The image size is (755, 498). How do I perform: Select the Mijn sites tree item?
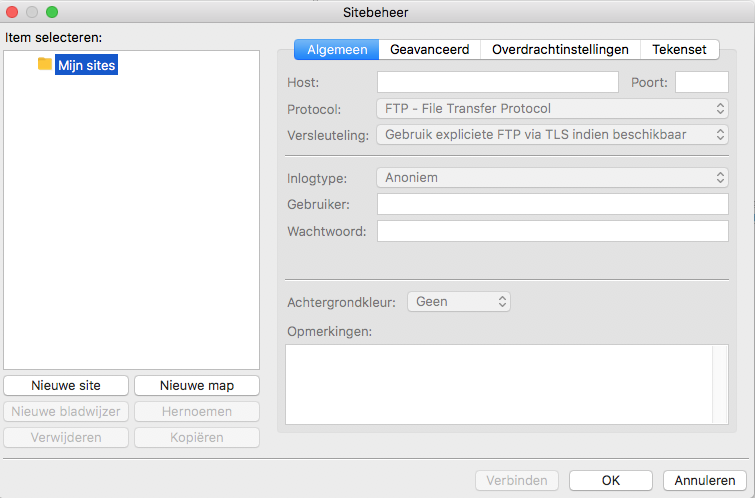coord(86,65)
